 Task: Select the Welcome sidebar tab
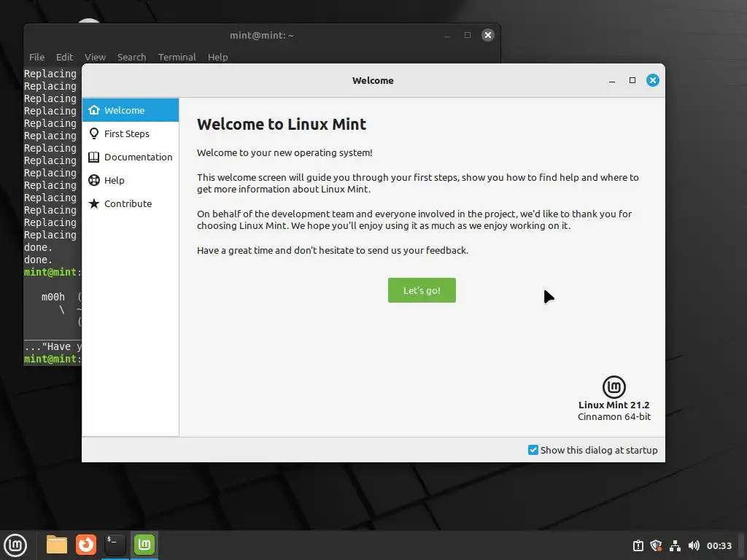click(130, 110)
